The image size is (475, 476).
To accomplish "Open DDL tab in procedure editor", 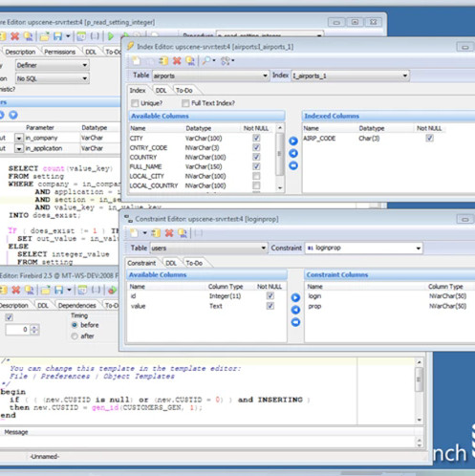I will [x=91, y=52].
